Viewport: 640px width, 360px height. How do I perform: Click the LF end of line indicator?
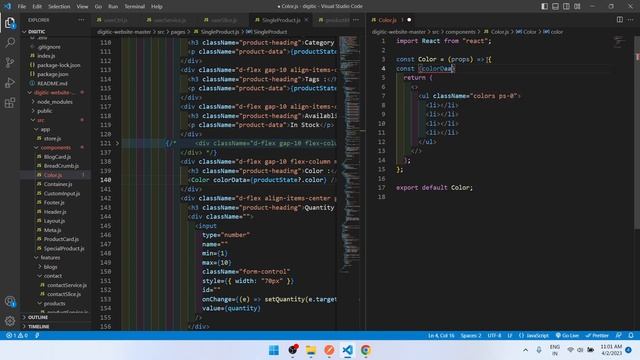pos(509,336)
